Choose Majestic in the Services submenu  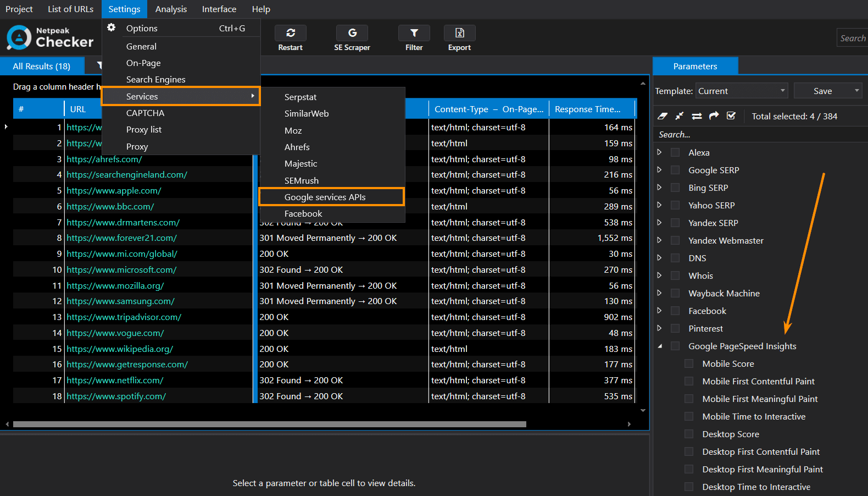332,163
